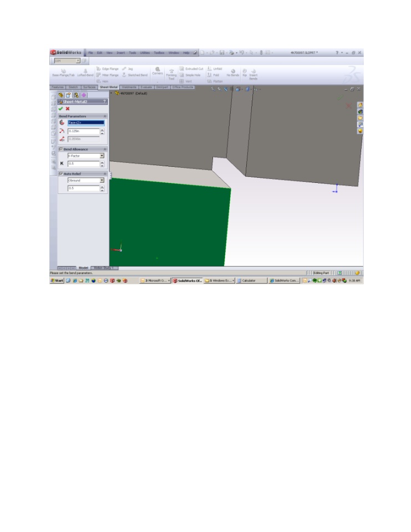This screenshot has height=532, width=411.
Task: Open help for the Sheet-Metal2 property panel
Action: pyautogui.click(x=105, y=101)
